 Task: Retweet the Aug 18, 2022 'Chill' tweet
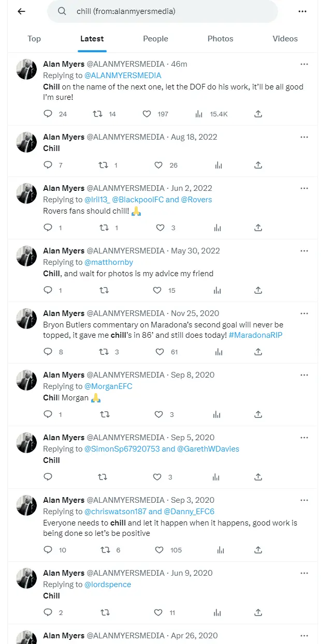click(x=104, y=165)
